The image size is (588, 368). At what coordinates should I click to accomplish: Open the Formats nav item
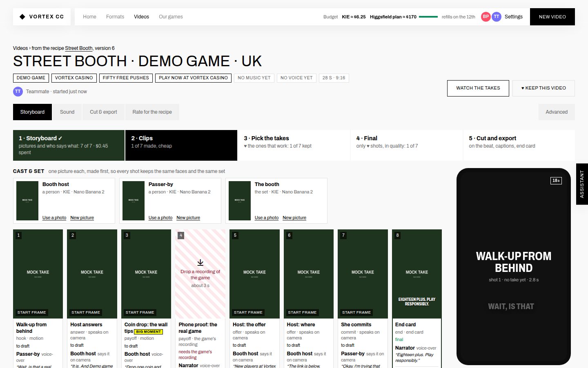pos(115,17)
